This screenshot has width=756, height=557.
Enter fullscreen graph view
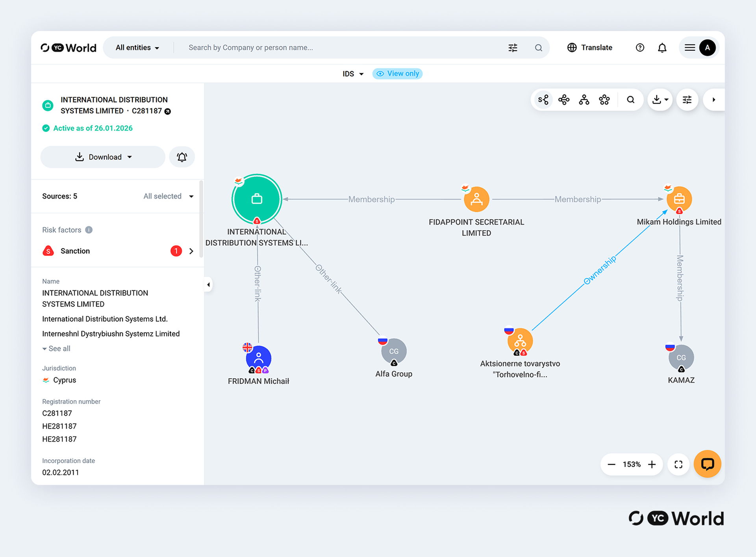(x=678, y=464)
